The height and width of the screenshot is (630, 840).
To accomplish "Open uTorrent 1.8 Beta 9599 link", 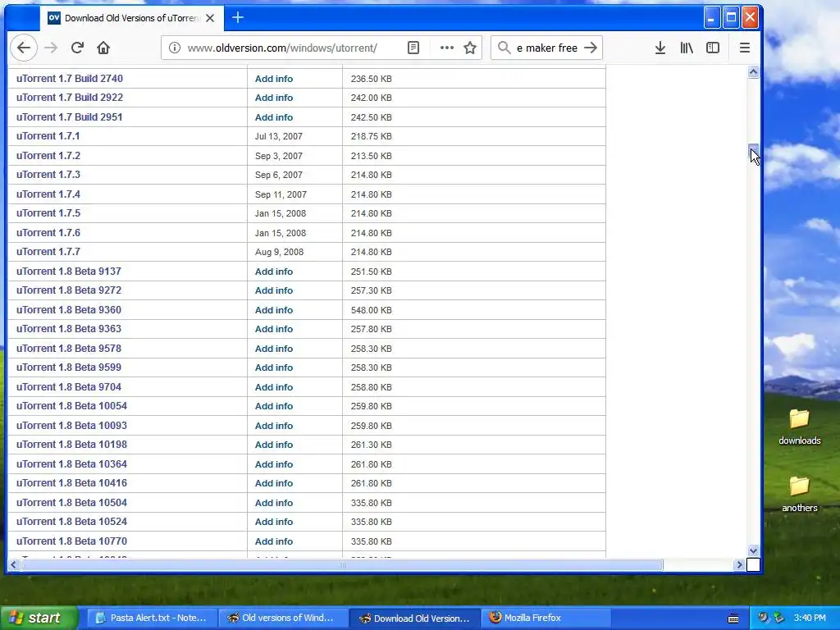I will click(x=69, y=367).
